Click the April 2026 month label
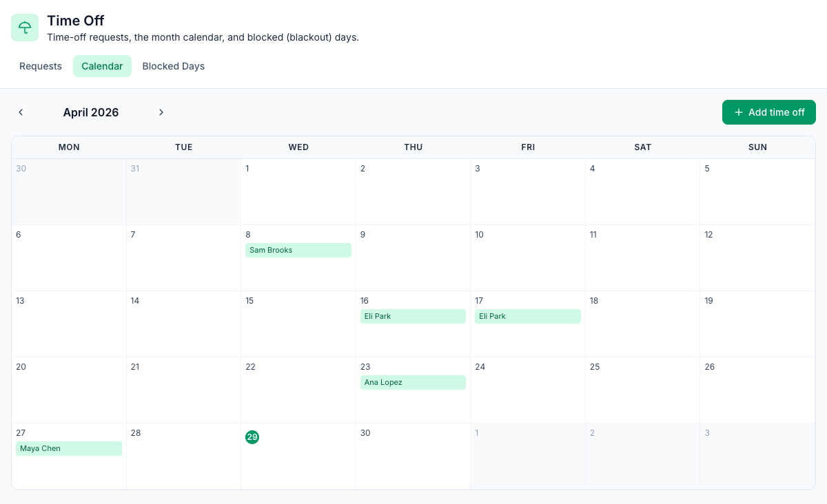 point(91,112)
